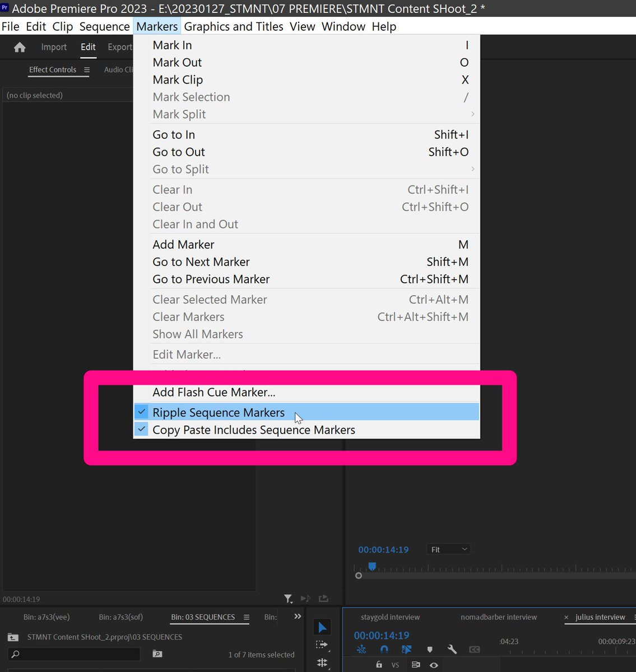Click program monitor timecode 00:00:14:19

(383, 550)
